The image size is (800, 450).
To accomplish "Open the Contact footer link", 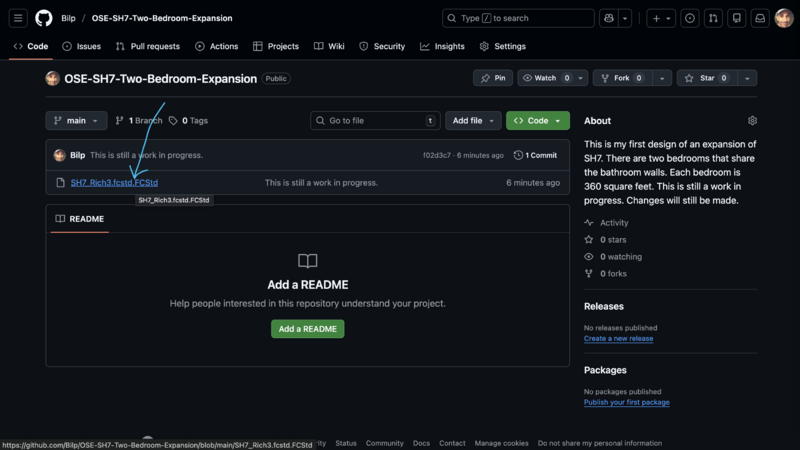I will click(452, 443).
